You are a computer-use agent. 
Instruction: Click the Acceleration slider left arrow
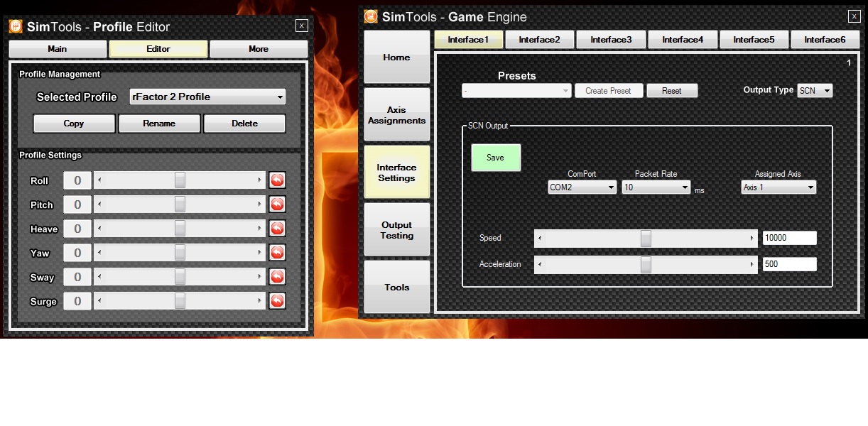coord(540,265)
